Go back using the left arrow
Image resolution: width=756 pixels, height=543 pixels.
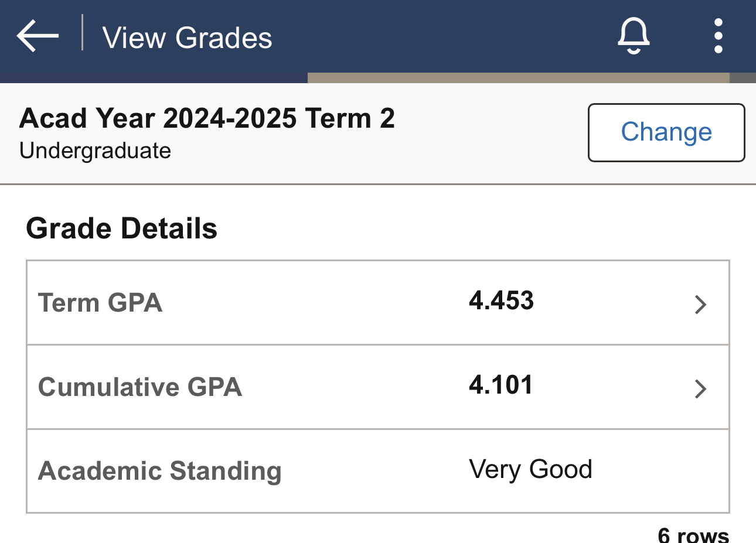pyautogui.click(x=38, y=36)
